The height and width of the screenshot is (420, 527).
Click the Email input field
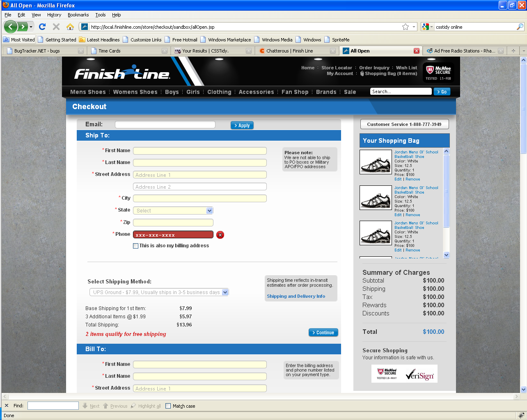click(x=165, y=125)
